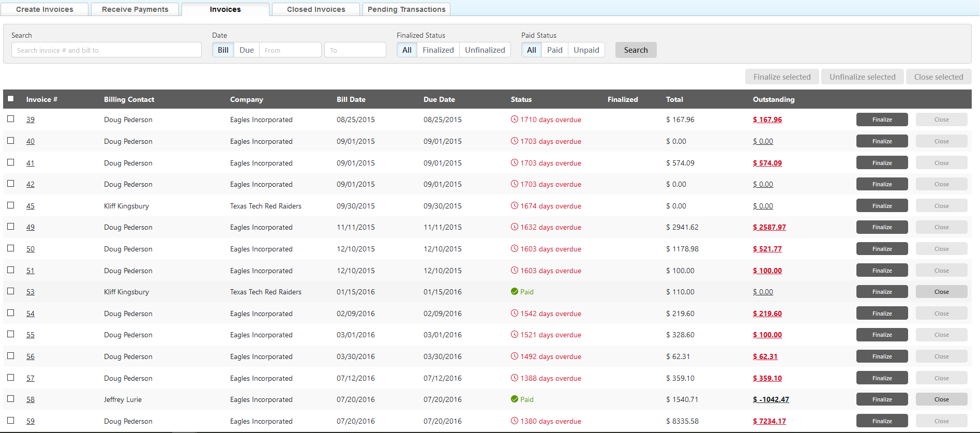
Task: Click the overdue clock icon for invoice 39
Action: [514, 120]
